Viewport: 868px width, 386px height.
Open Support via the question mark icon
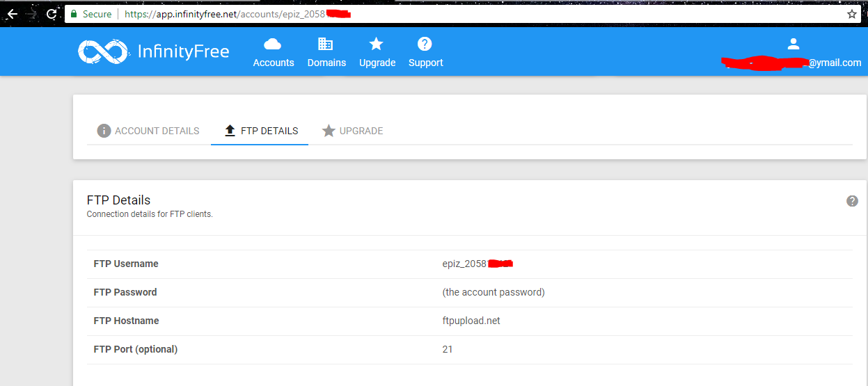coord(425,45)
